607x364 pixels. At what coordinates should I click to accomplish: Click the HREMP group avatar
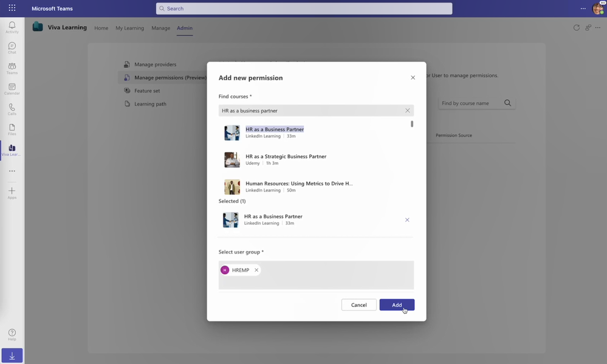coord(225,270)
